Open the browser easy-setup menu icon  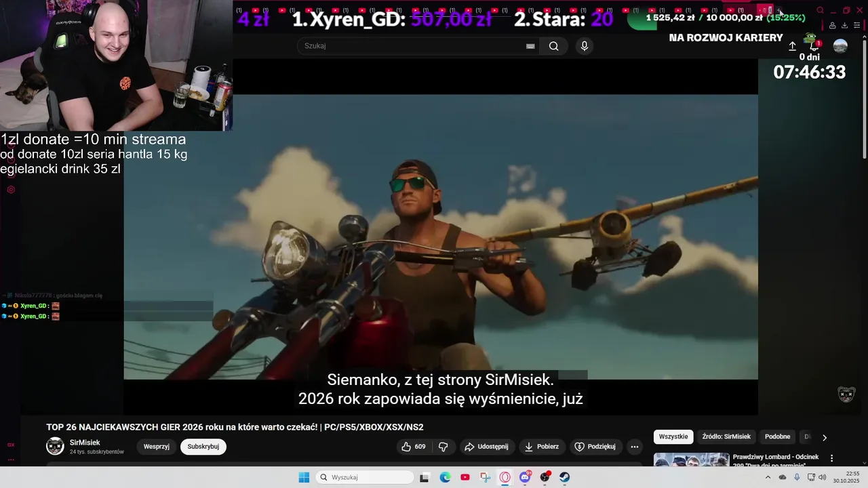tap(857, 26)
